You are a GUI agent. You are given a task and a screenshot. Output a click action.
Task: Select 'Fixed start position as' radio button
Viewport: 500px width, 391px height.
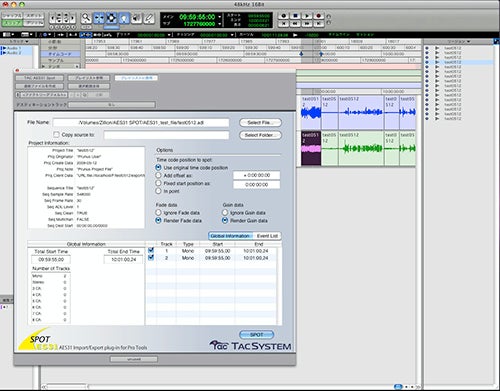159,183
